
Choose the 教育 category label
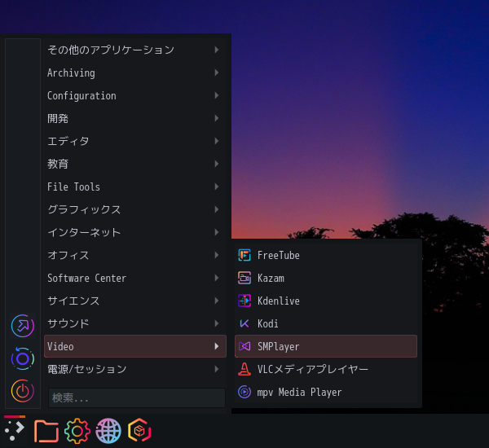pos(58,164)
